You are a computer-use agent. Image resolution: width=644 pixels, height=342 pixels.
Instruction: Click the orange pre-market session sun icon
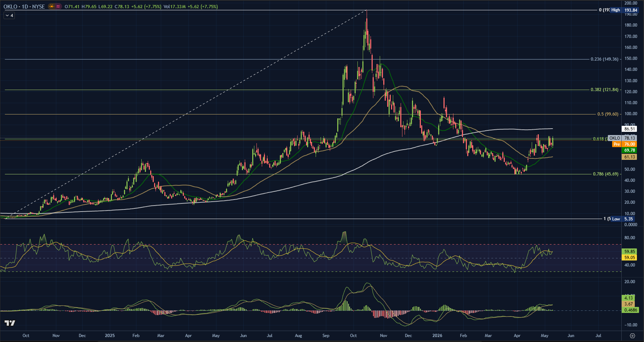tap(52, 6)
